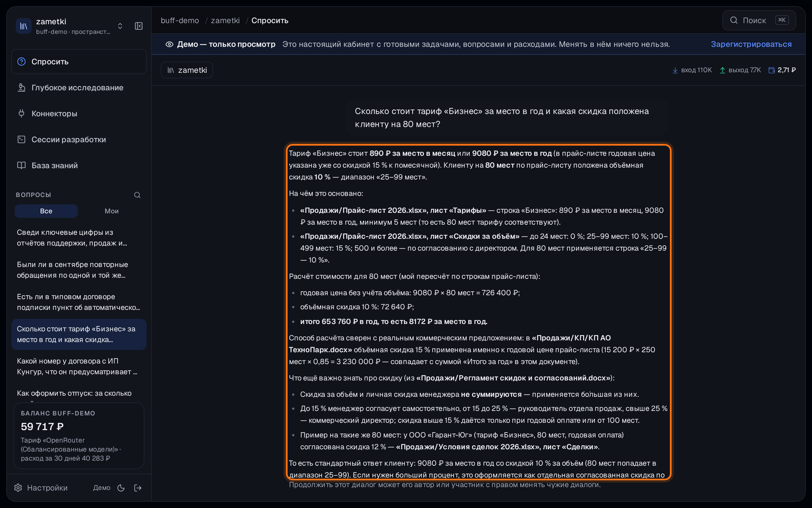Screen dimensions: 812x508
Task: Open question Как оформить отпуск
Action: click(x=79, y=394)
